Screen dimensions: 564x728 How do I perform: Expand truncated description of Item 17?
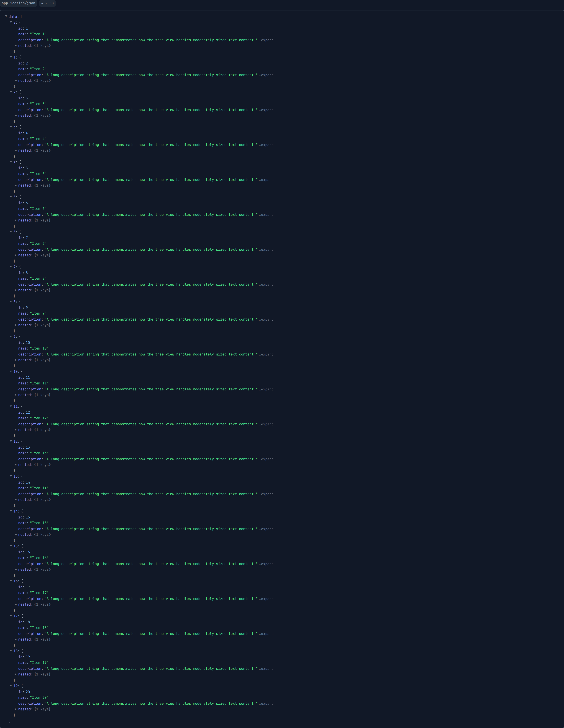coord(266,599)
